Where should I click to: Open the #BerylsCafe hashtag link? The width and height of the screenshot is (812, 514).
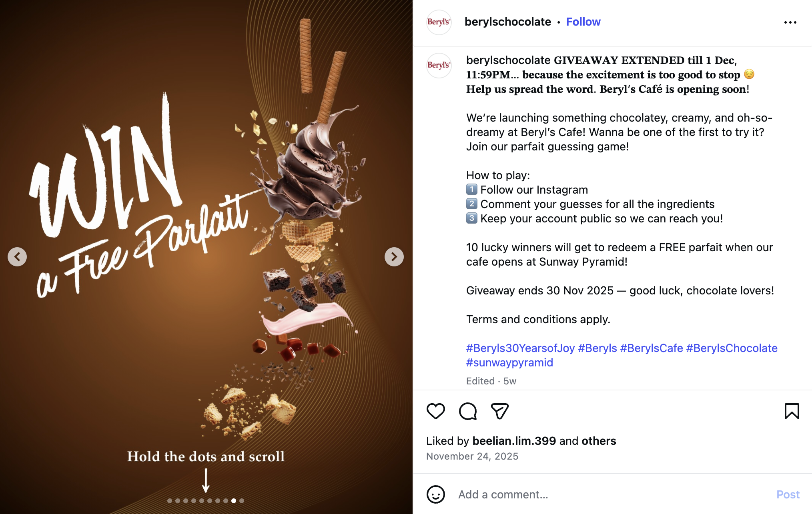click(652, 348)
